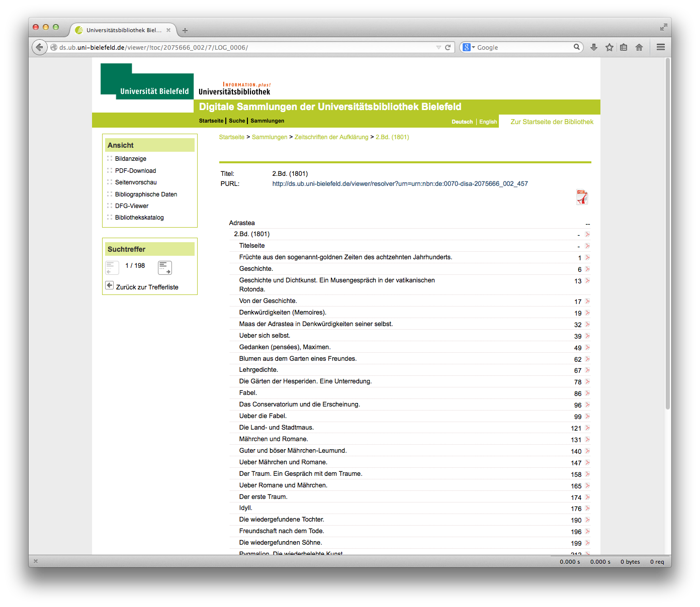Open the Startseite menu item
This screenshot has width=700, height=607.
[211, 121]
